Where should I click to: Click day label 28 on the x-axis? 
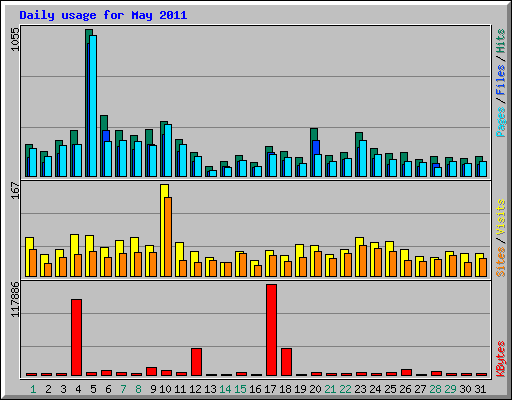coord(435,389)
